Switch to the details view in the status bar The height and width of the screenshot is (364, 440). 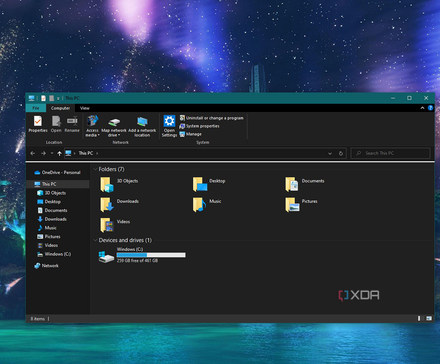(x=419, y=319)
